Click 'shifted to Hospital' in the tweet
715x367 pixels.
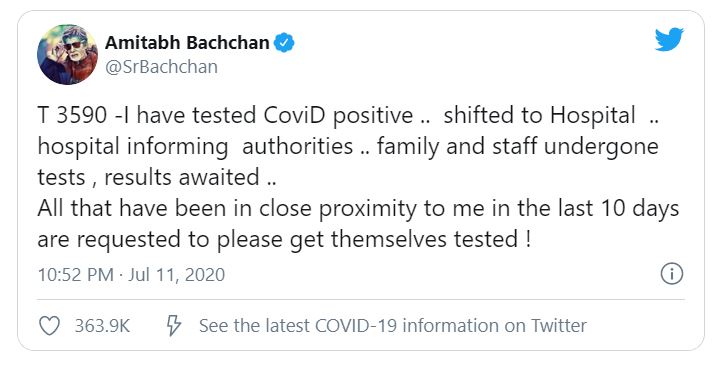pos(539,115)
